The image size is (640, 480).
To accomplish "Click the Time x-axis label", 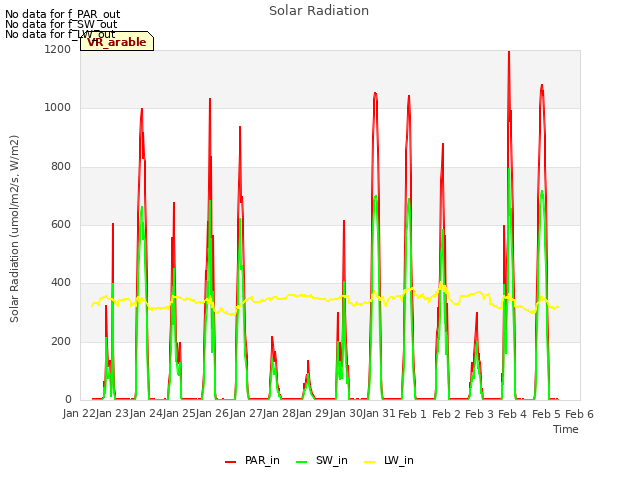I will tap(566, 429).
